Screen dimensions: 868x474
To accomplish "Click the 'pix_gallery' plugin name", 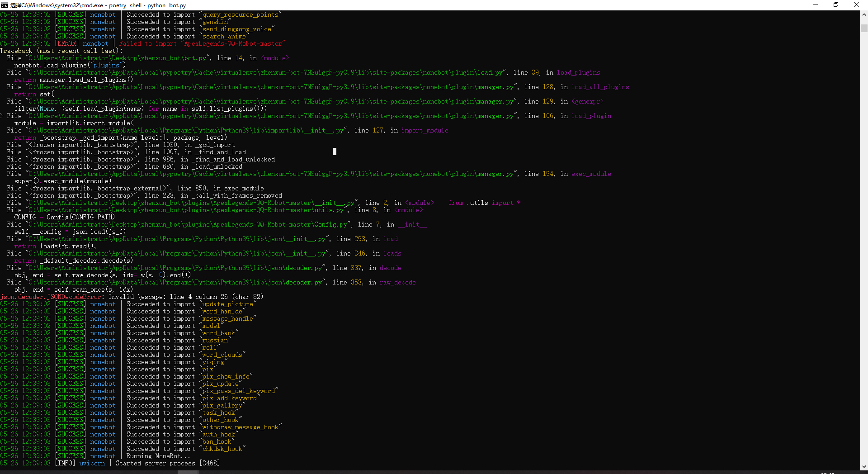I will click(222, 405).
